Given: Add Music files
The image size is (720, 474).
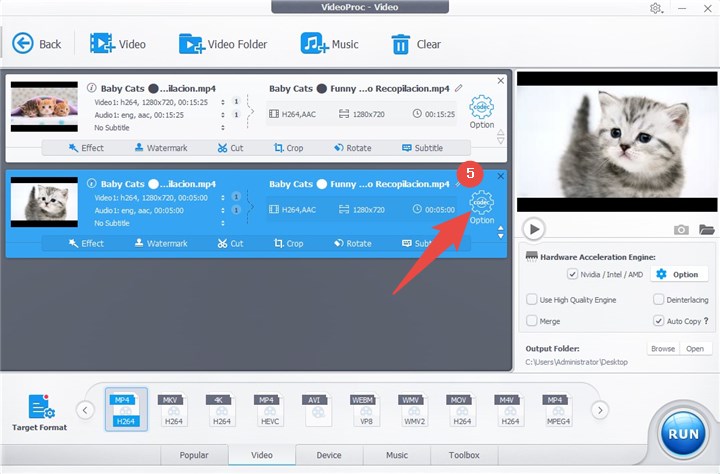Looking at the screenshot, I should click(x=329, y=44).
